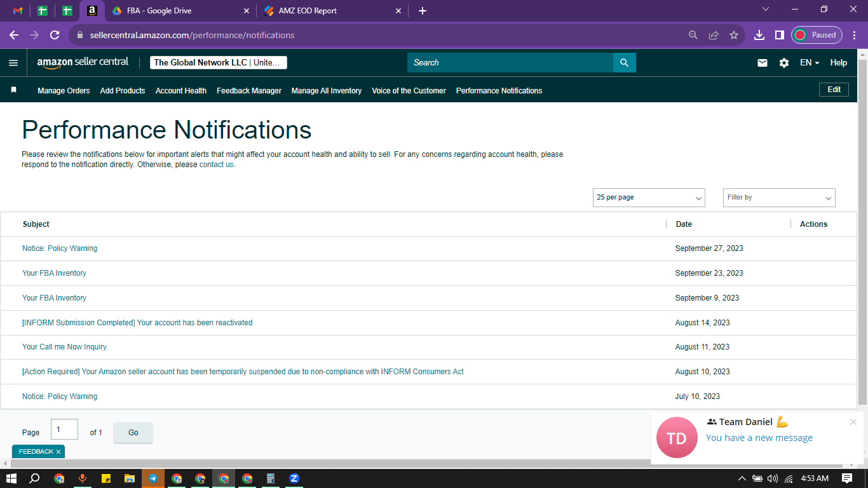
Task: Click the Help link in the header
Action: coord(839,63)
